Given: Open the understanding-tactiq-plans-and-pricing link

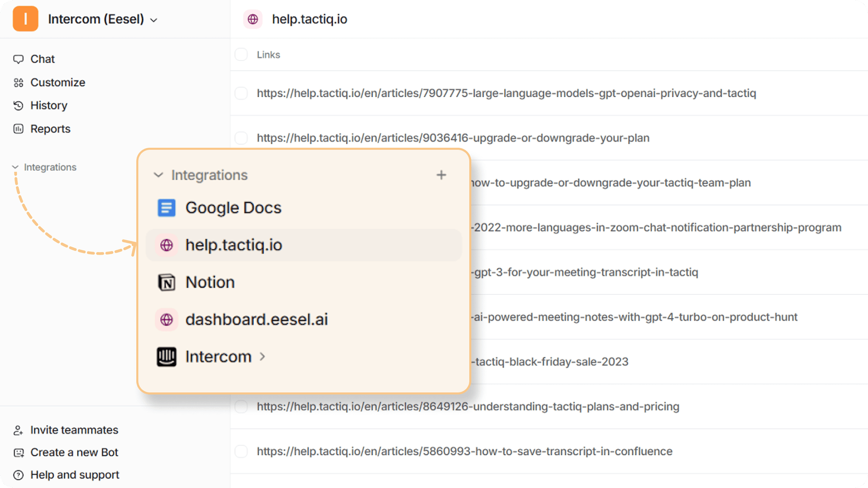Looking at the screenshot, I should [468, 406].
